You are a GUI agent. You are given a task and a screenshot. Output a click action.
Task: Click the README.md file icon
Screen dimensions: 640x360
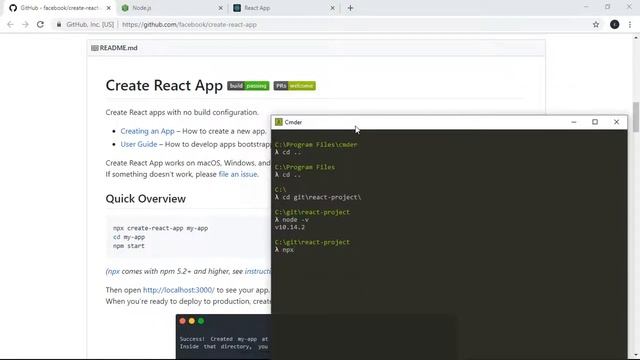tap(95, 48)
